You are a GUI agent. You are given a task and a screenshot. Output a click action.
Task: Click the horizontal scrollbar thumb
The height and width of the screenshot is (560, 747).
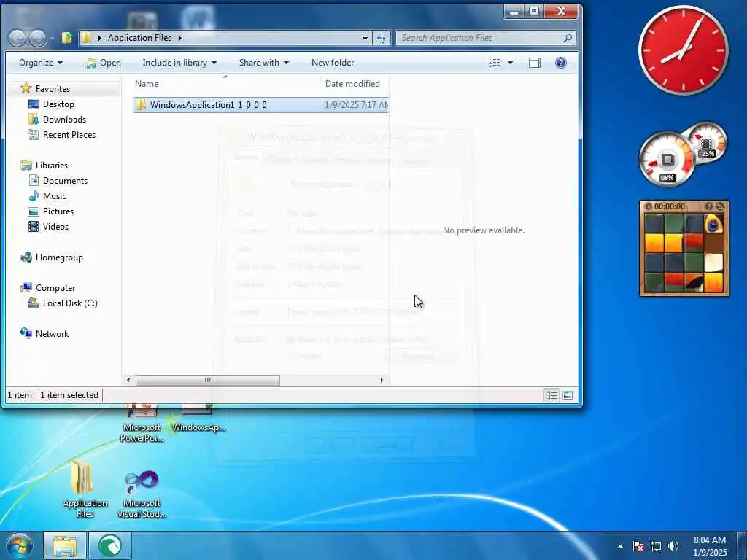tap(208, 380)
